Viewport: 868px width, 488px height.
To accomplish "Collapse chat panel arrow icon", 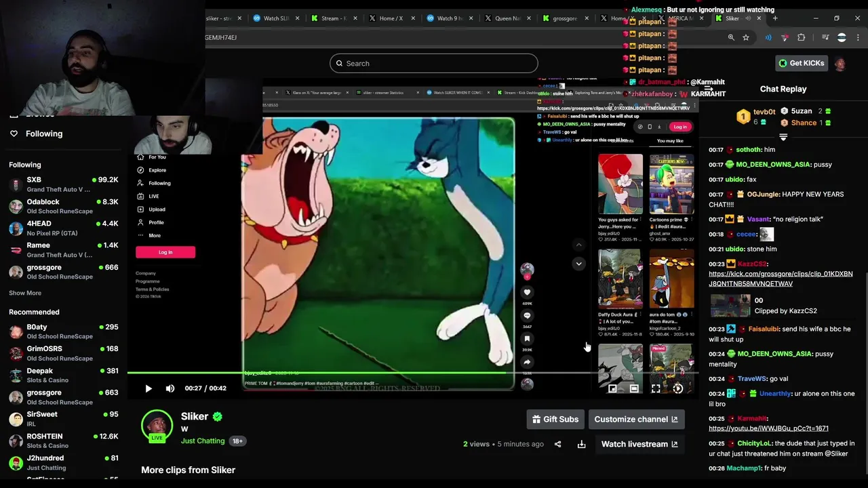I will coord(709,89).
